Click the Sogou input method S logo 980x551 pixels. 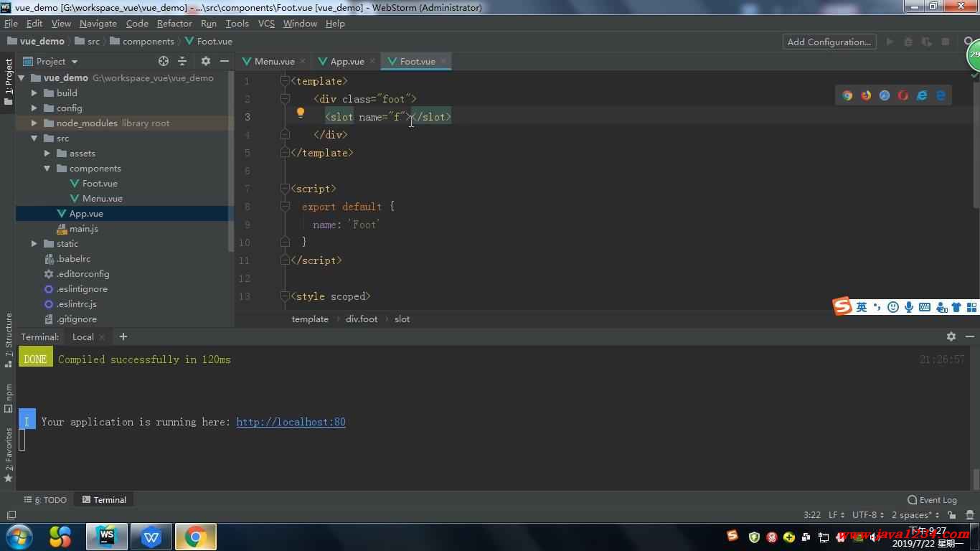click(x=842, y=306)
